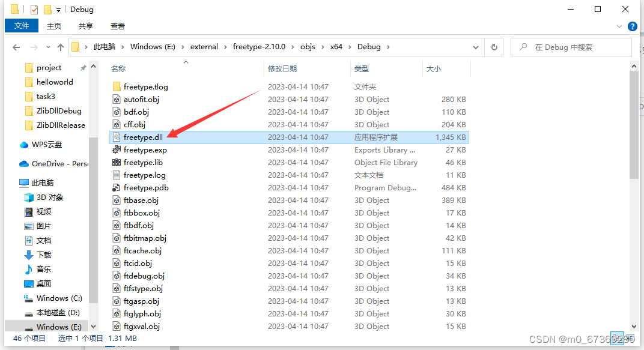The image size is (644, 350).
Task: Sort files by 名称 column
Action: [x=118, y=69]
